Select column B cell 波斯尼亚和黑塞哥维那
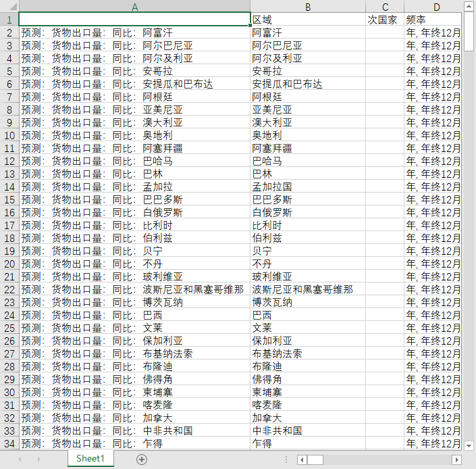The height and width of the screenshot is (469, 476). click(x=308, y=289)
